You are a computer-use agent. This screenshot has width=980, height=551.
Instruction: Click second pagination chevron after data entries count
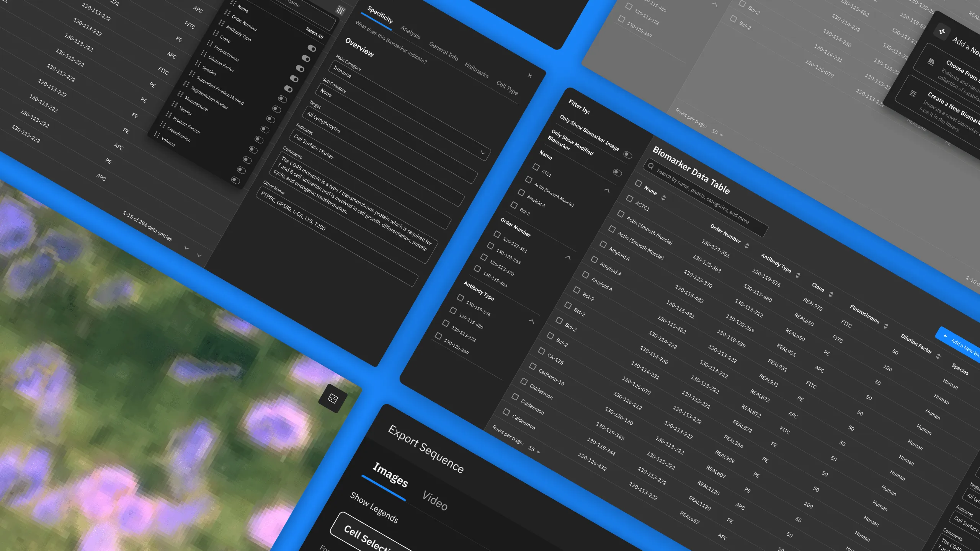coord(199,255)
